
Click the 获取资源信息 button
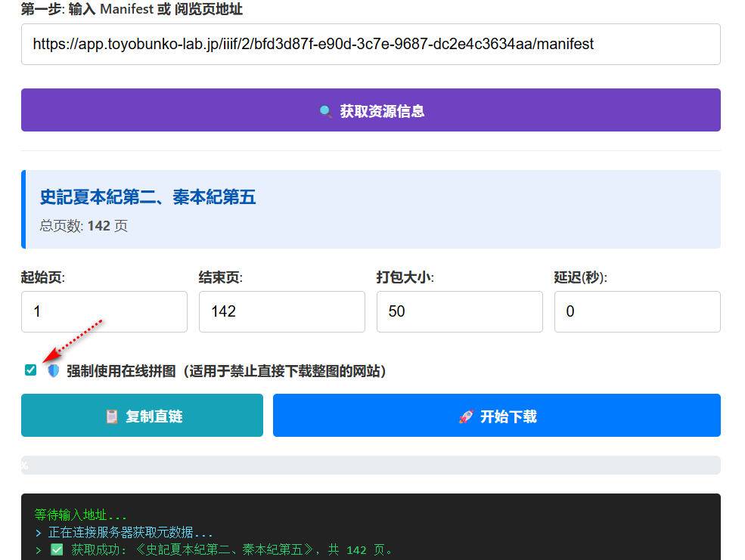coord(371,110)
